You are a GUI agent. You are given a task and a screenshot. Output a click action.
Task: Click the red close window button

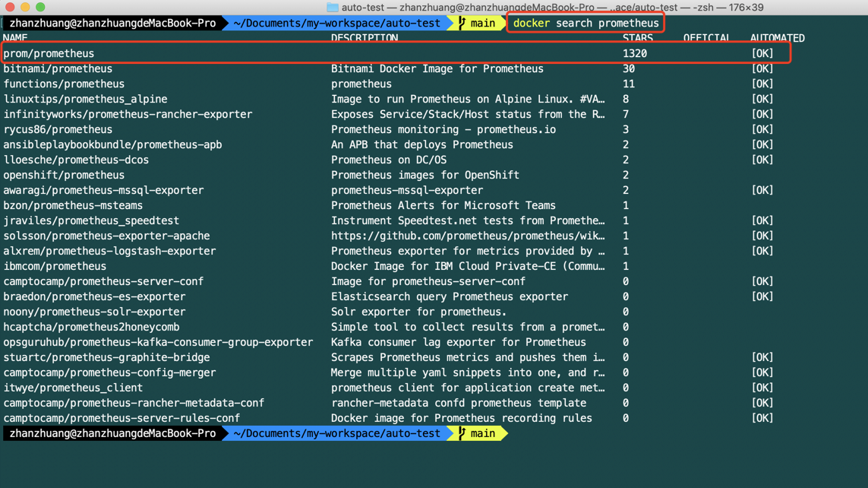click(x=10, y=7)
